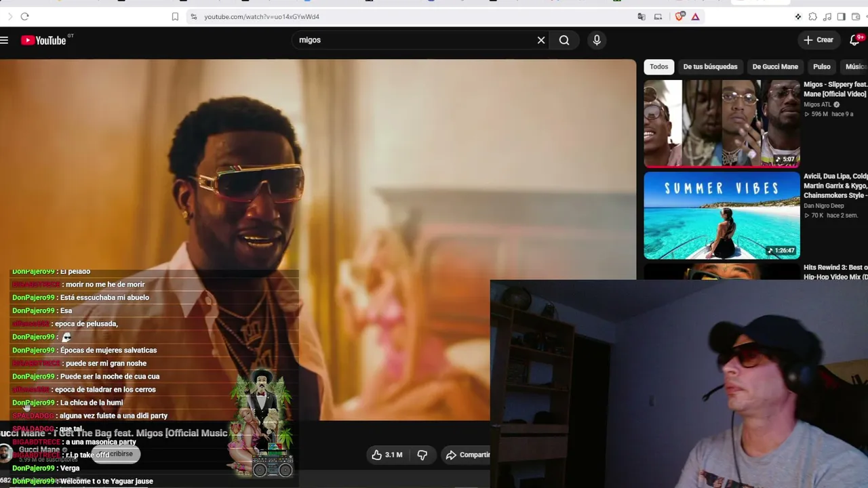
Task: Click chat line 'Está esscuchaba mi abuelo'
Action: (x=104, y=298)
